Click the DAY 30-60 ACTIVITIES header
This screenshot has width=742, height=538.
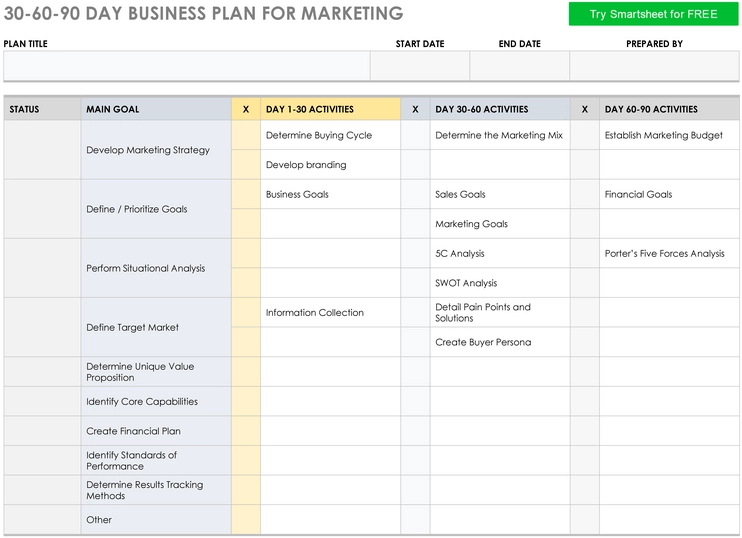click(x=500, y=109)
